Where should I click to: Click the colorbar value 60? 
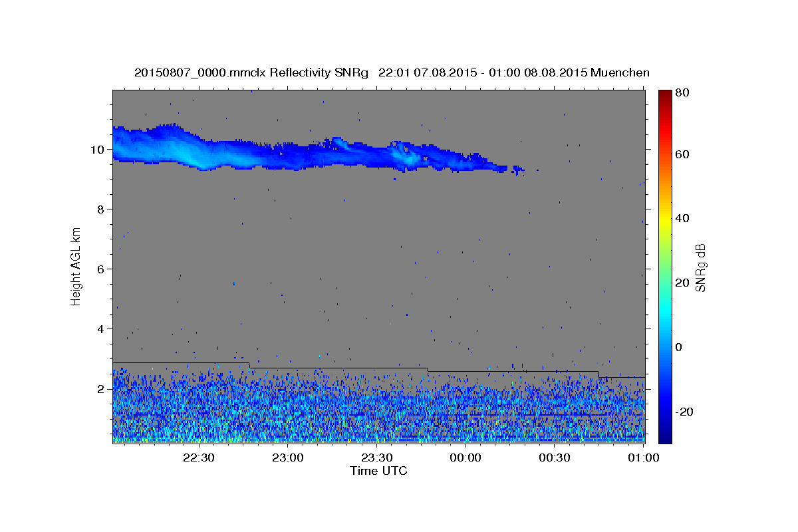(682, 154)
